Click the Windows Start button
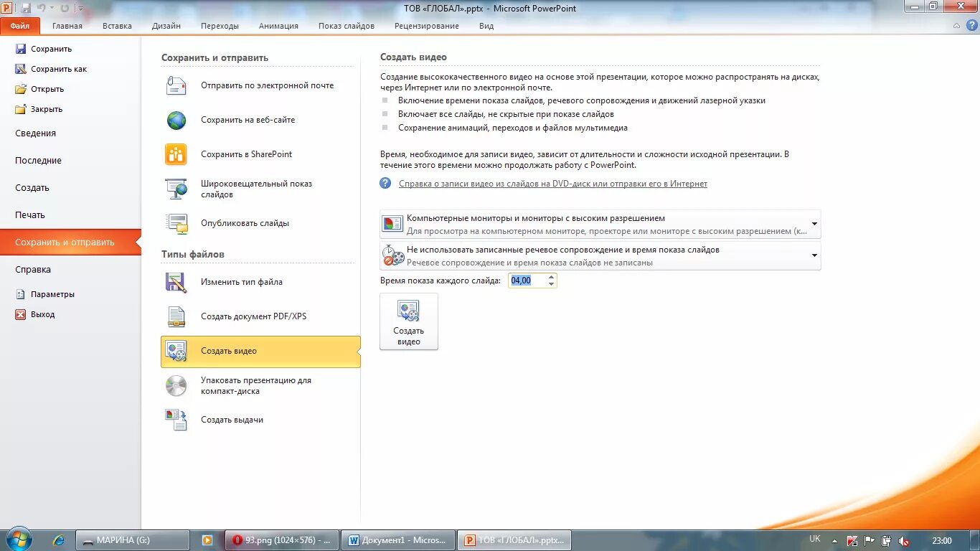The height and width of the screenshot is (551, 980). (19, 540)
